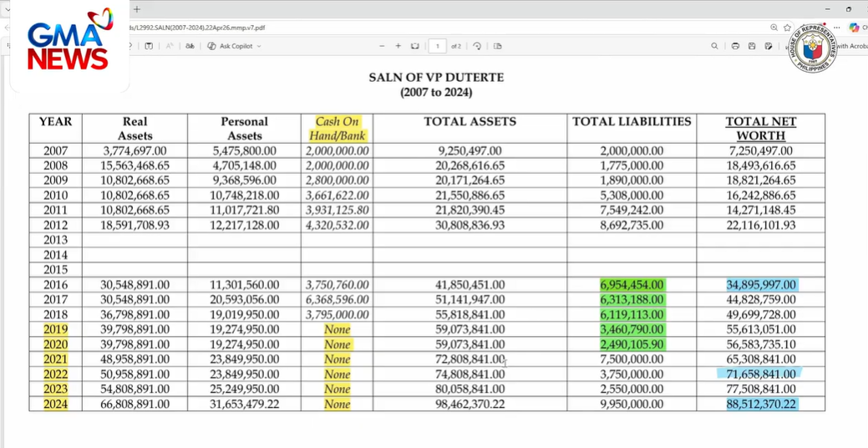Click real assets value 15,563,468.65

[x=135, y=165]
